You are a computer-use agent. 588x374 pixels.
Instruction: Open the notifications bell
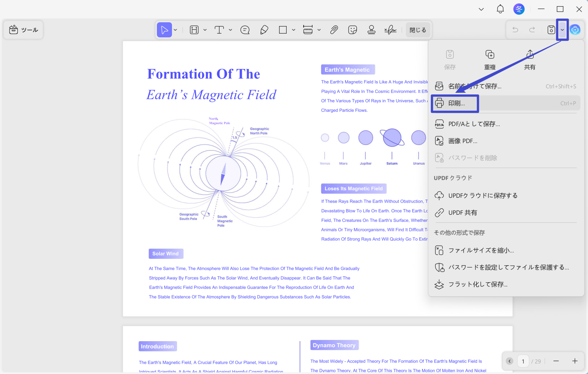pos(500,9)
